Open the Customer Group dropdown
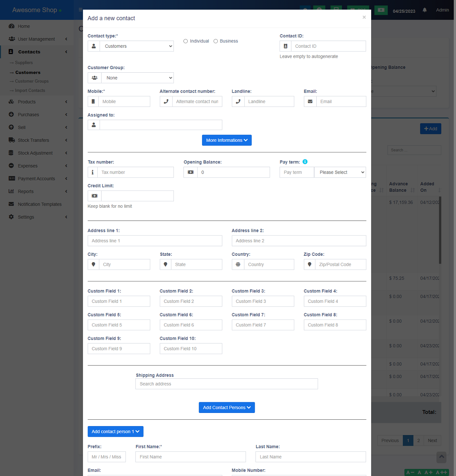 point(137,78)
